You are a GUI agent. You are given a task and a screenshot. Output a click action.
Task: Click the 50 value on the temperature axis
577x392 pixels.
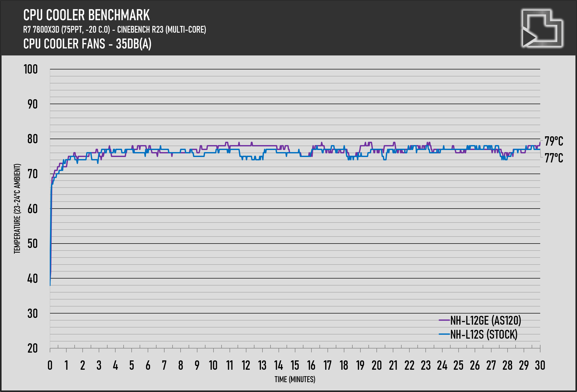tap(32, 244)
